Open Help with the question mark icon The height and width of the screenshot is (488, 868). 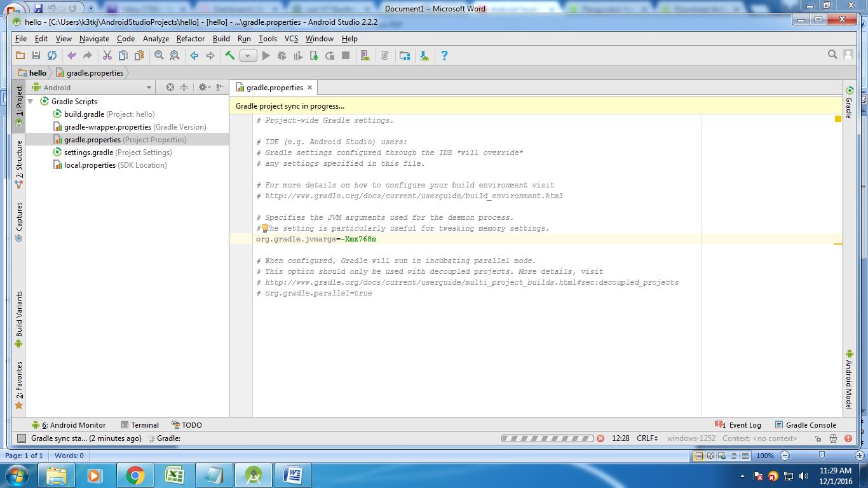click(x=444, y=56)
